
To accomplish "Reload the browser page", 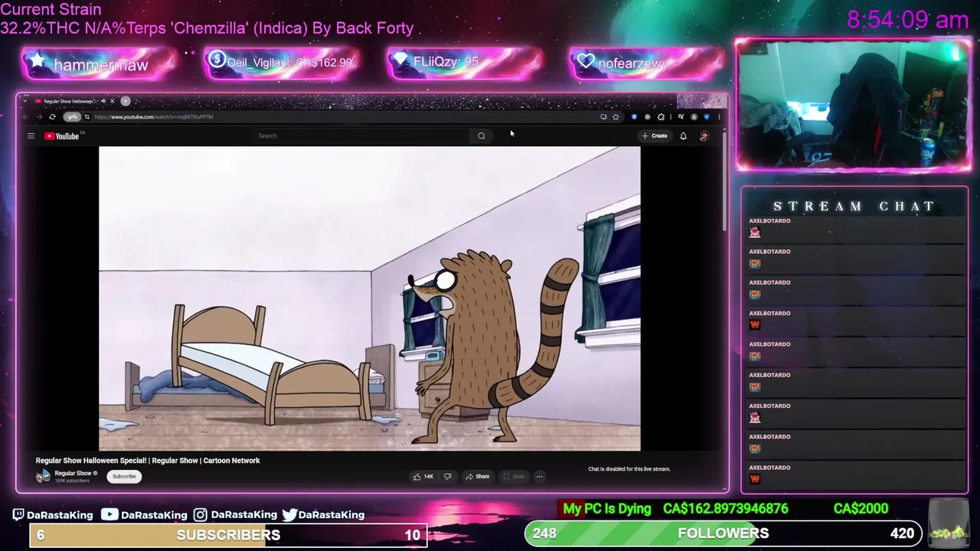I will pyautogui.click(x=52, y=117).
